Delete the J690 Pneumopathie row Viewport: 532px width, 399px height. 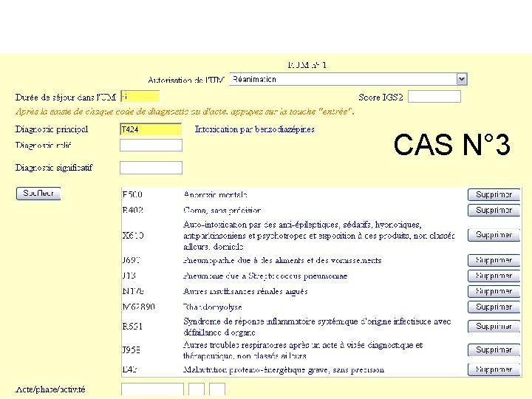pyautogui.click(x=494, y=260)
